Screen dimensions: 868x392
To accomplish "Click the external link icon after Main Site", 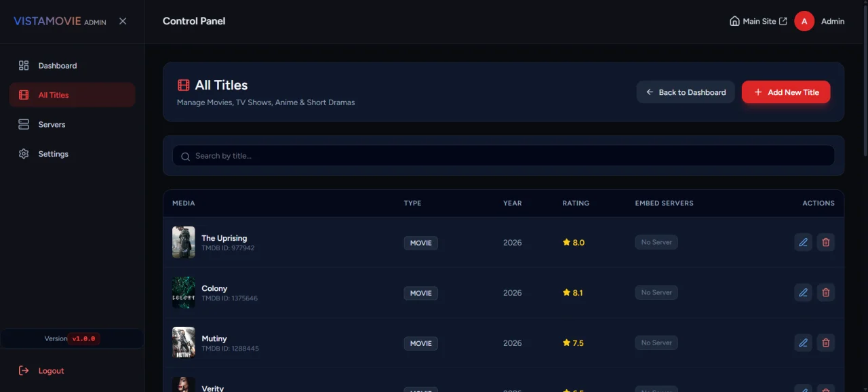I will pyautogui.click(x=783, y=21).
